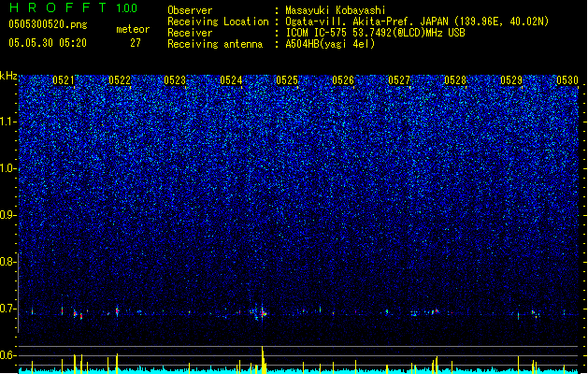Select the file name 0505300520.png
Viewport: 588px width, 374px height.
click(48, 24)
